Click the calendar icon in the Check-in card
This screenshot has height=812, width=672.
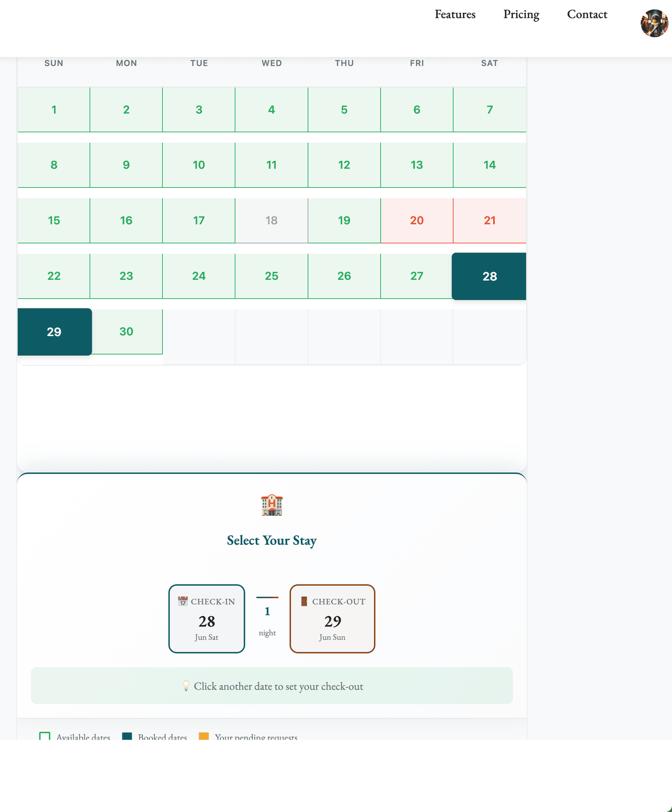click(183, 601)
